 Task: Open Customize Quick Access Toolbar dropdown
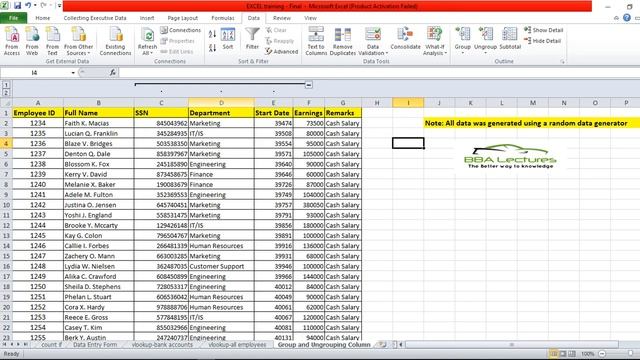point(60,6)
